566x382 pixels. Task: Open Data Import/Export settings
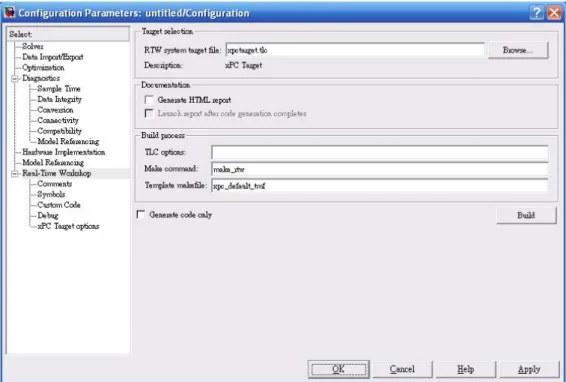click(53, 57)
